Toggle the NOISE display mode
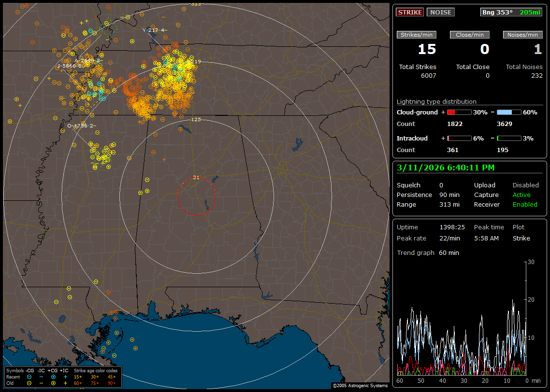 click(441, 13)
